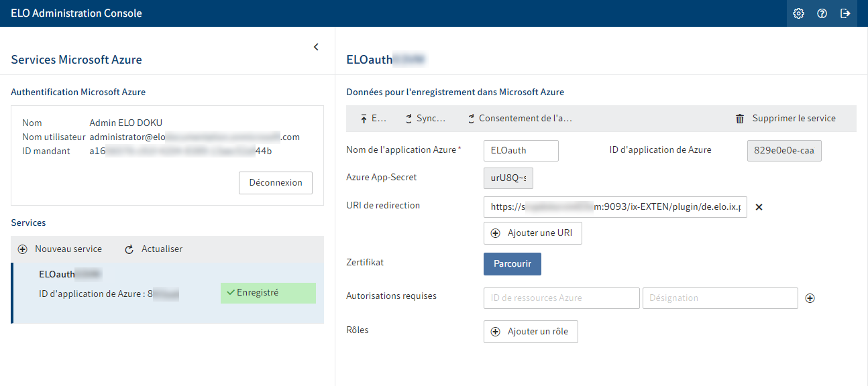This screenshot has width=868, height=386.
Task: Open the ELO Administration Console settings gear
Action: [x=798, y=13]
